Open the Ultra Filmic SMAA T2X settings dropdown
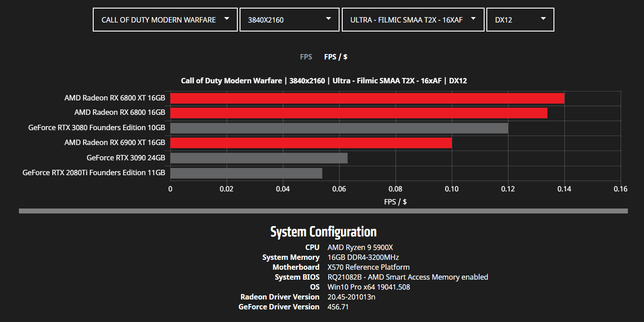Viewport: 644px width, 322px height. click(413, 20)
